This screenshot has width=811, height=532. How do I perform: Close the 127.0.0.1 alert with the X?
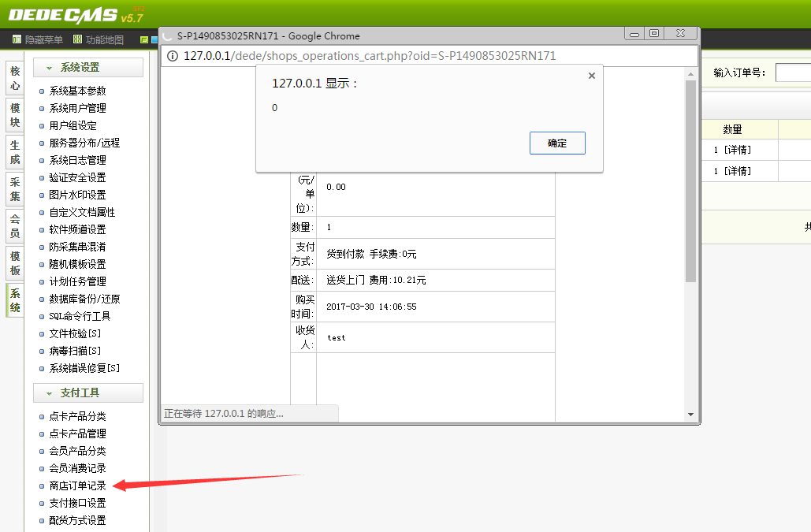(592, 76)
